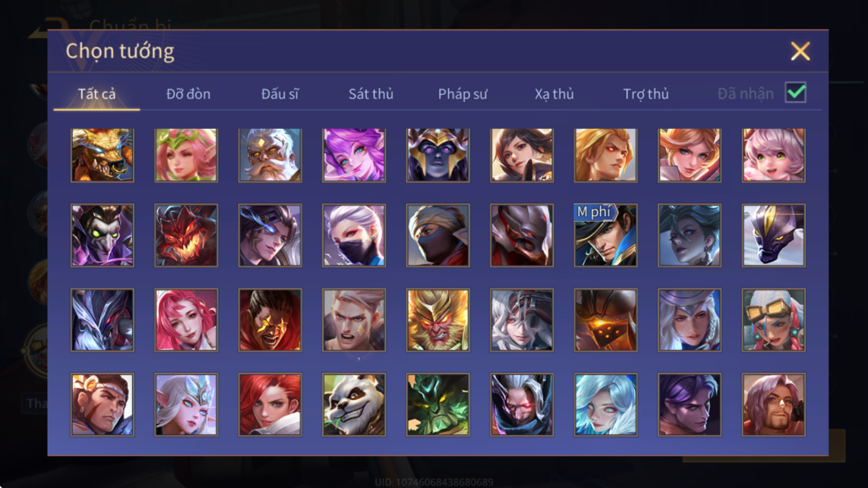Open the 'Sát thủ' tab
The height and width of the screenshot is (488, 868).
point(371,93)
